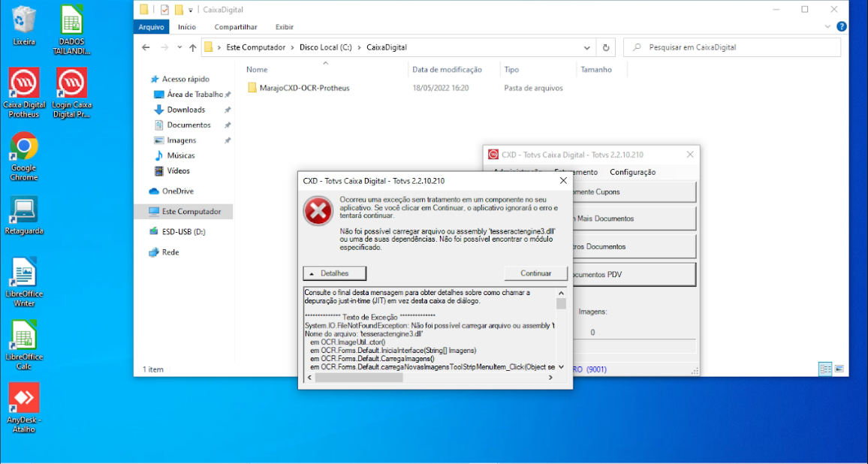
Task: Click the horizontal scrollbar in exception details
Action: pos(359,378)
